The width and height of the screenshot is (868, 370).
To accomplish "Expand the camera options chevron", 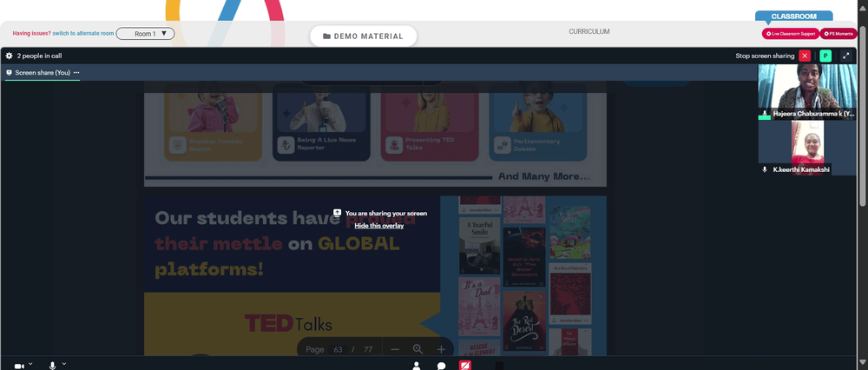I will coord(30,364).
